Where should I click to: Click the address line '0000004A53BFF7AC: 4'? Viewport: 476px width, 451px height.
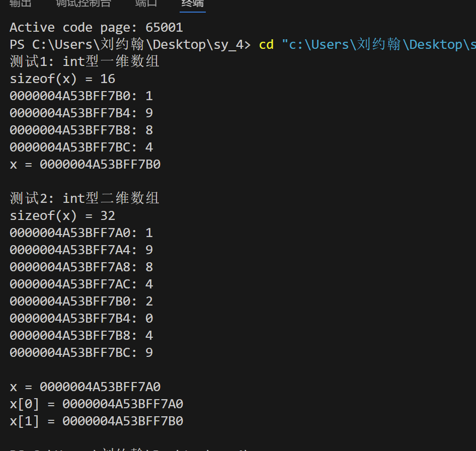pyautogui.click(x=82, y=284)
